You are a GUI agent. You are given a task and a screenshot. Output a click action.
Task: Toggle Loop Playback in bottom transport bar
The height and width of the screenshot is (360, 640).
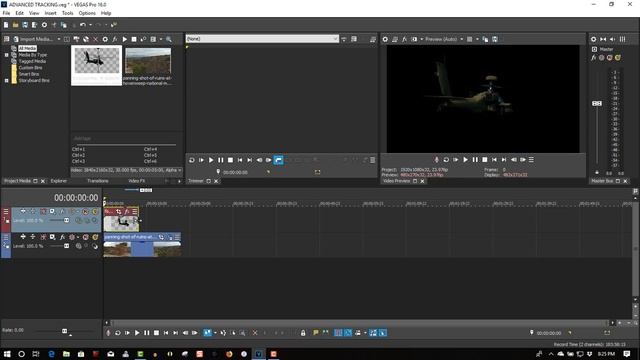pos(118,333)
